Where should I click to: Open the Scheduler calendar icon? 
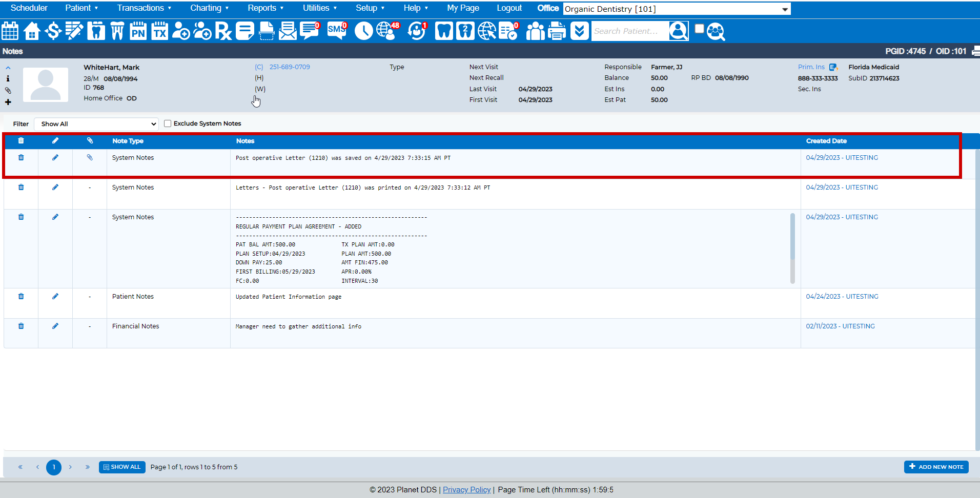(x=10, y=31)
